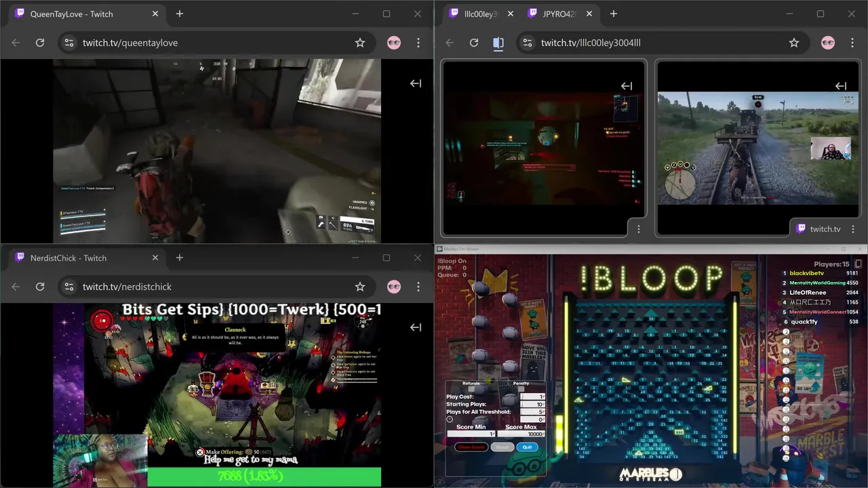Reload the QueenTayLove Twitch page

pyautogui.click(x=40, y=43)
